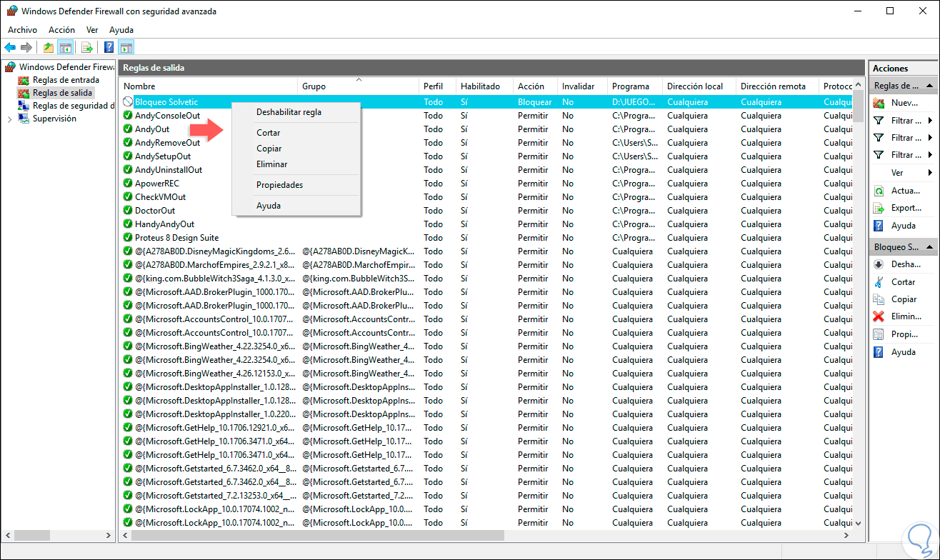Select the HandyAndyOut rule
This screenshot has width=940, height=560.
click(x=164, y=224)
